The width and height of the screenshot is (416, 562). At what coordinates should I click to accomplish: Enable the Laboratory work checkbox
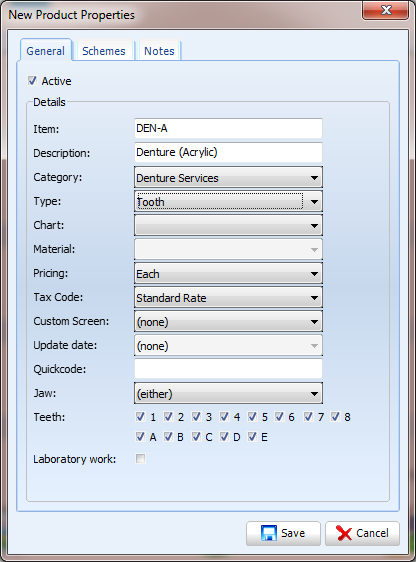[x=140, y=458]
